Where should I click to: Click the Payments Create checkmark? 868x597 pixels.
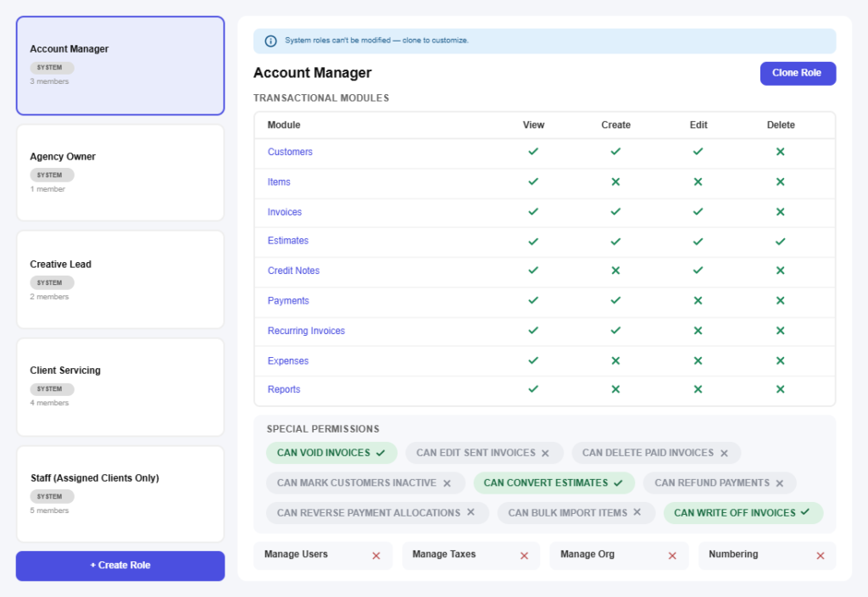(615, 300)
